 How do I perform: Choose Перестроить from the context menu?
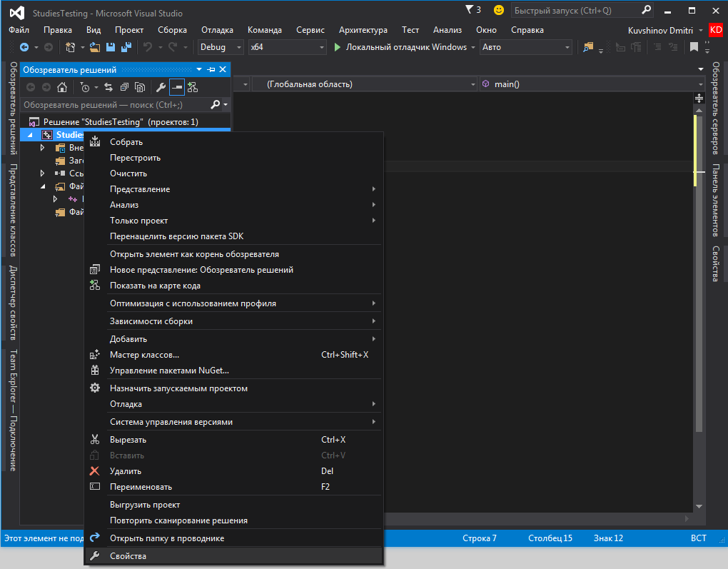click(x=135, y=158)
